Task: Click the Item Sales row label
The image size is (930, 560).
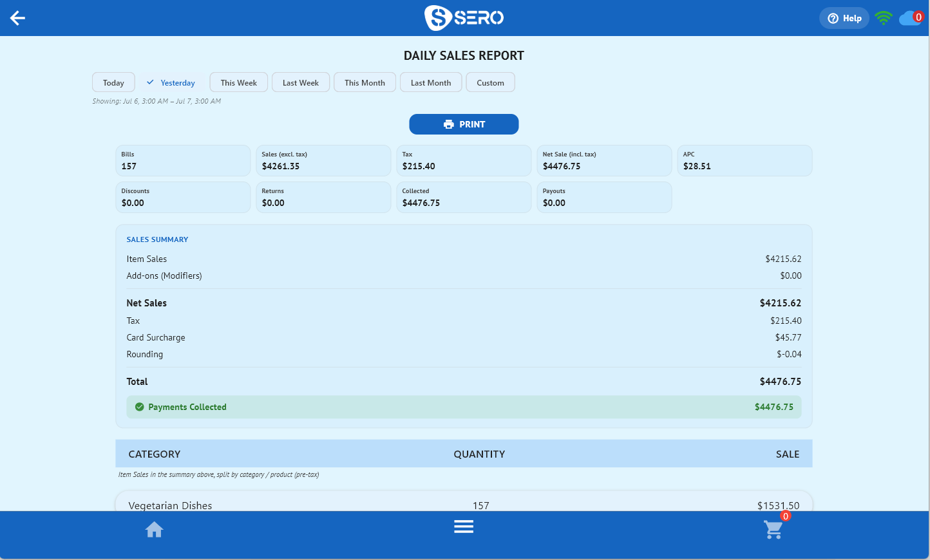Action: (147, 259)
